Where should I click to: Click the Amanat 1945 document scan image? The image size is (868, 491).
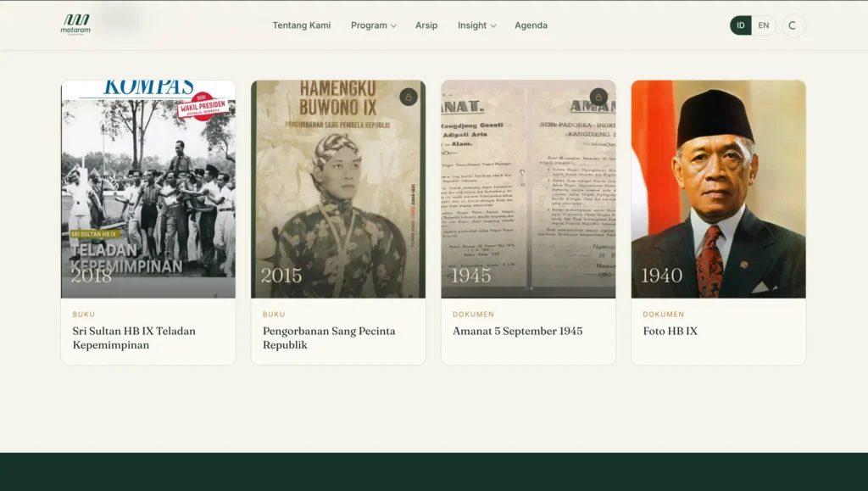tap(528, 189)
